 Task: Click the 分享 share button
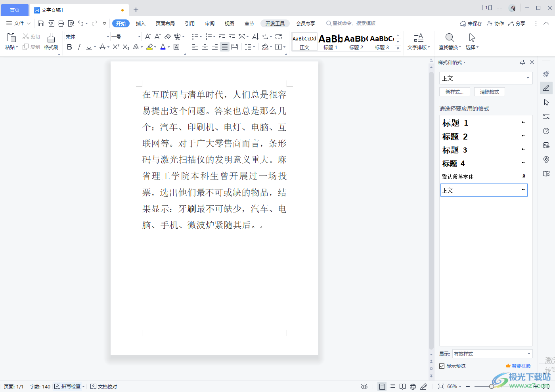517,23
